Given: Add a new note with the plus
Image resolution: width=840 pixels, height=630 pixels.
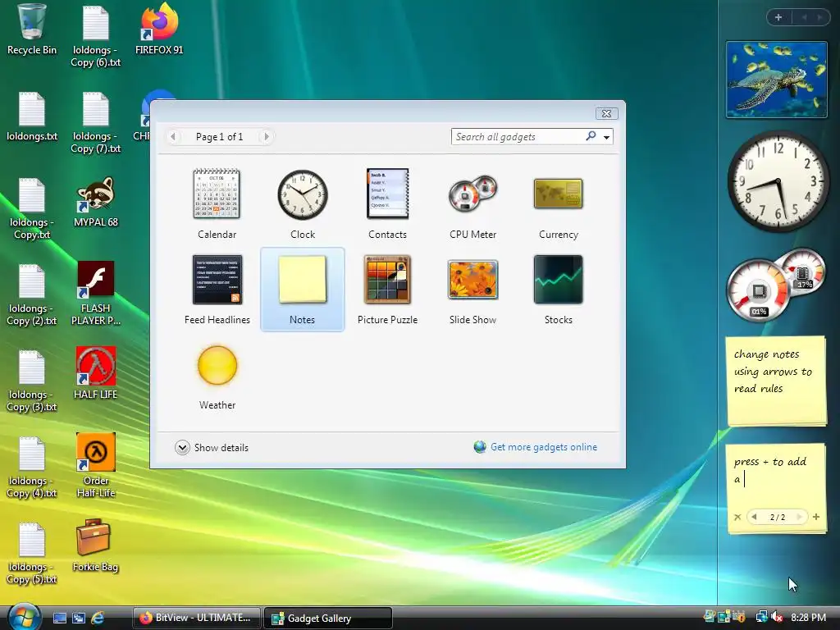Looking at the screenshot, I should (x=816, y=517).
